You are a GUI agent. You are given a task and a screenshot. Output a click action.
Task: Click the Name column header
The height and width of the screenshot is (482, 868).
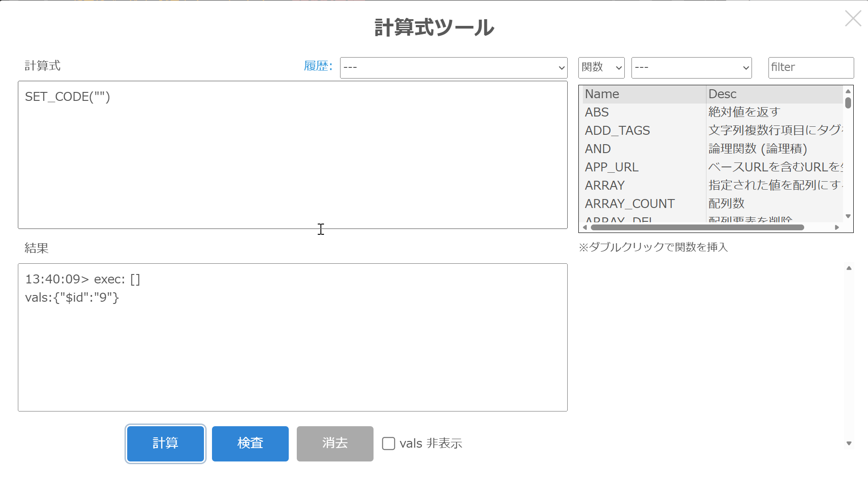pyautogui.click(x=643, y=94)
